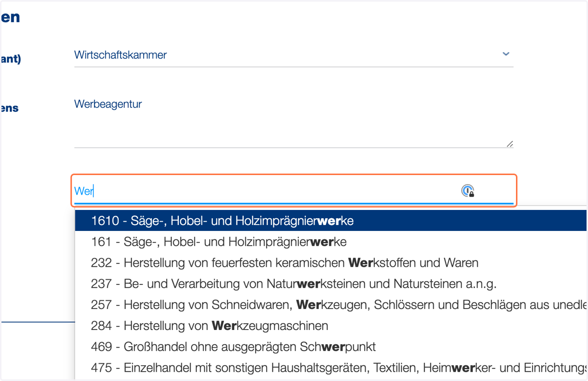Viewport: 588px width, 381px height.
Task: Select 469 - Großhandel ohne ausgeprägten Schwerpunkt
Action: pos(331,347)
